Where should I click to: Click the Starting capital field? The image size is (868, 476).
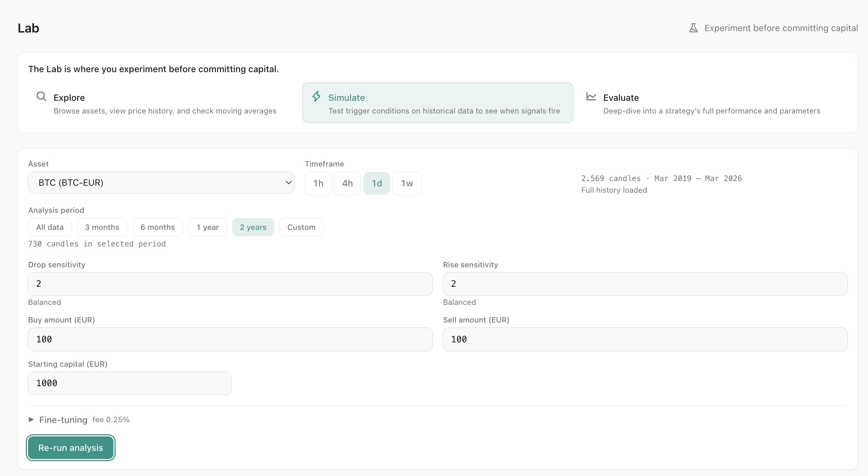click(129, 383)
